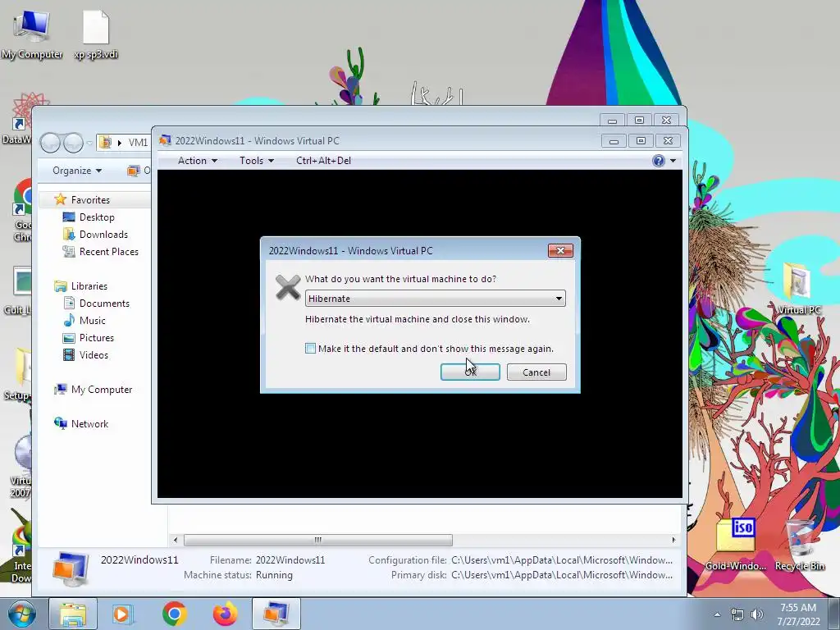
Task: Send Ctrl+Alt+Del to virtual machine
Action: [323, 161]
